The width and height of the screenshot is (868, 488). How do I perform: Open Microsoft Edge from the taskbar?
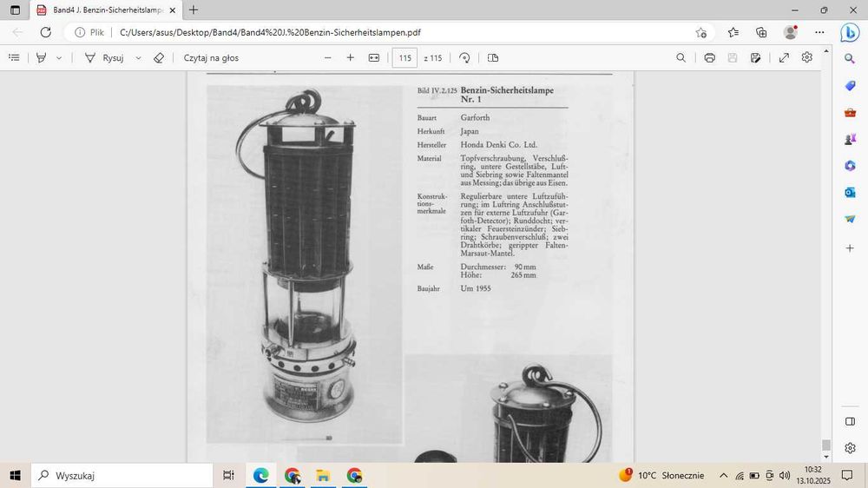pos(260,475)
